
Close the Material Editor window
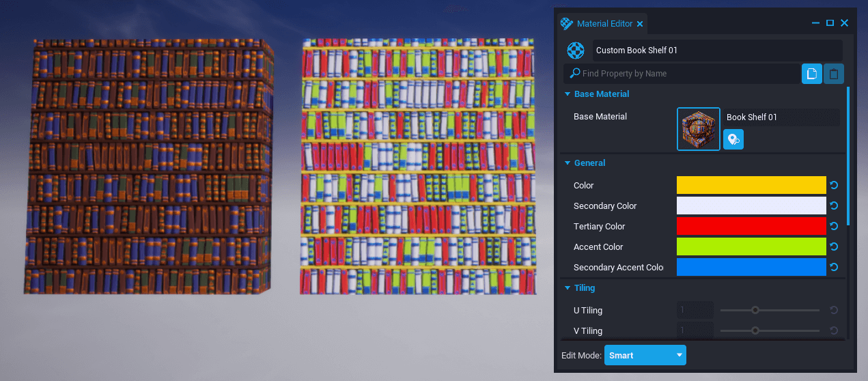point(844,23)
